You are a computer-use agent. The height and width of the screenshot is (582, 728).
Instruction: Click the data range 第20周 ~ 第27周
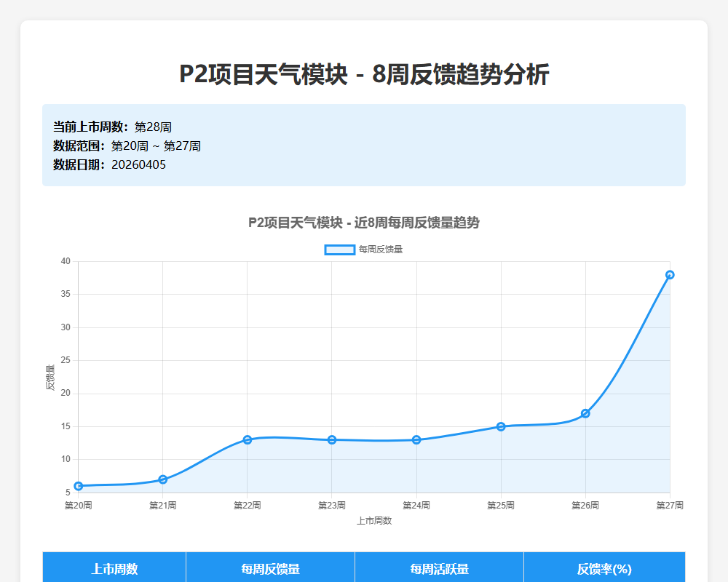pos(156,146)
